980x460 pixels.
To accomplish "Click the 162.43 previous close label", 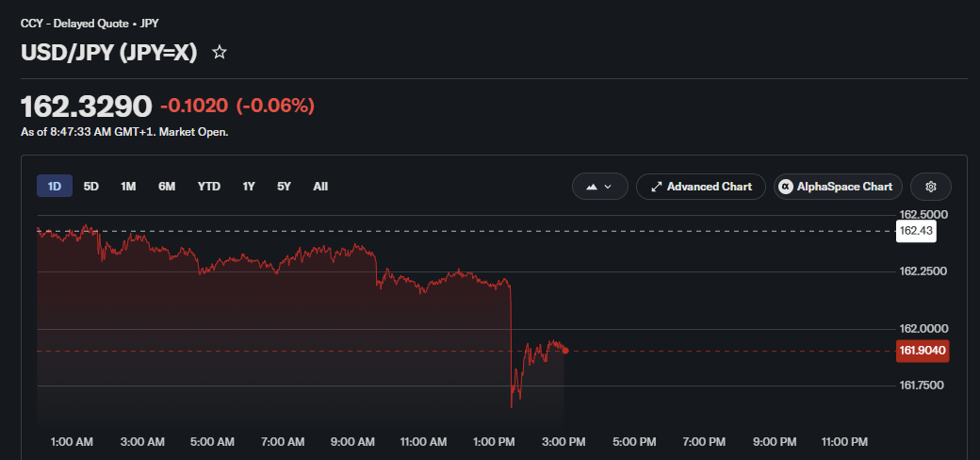I will click(916, 231).
